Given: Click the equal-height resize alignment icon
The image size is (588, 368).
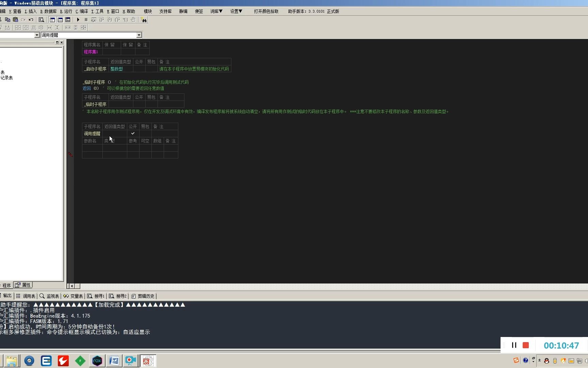Looking at the screenshot, I should tap(76, 28).
